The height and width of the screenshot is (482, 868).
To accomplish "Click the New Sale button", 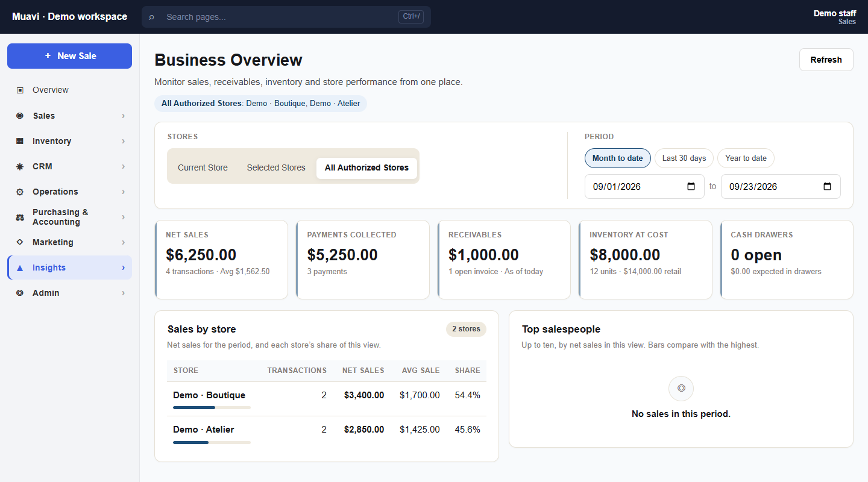I will point(69,56).
